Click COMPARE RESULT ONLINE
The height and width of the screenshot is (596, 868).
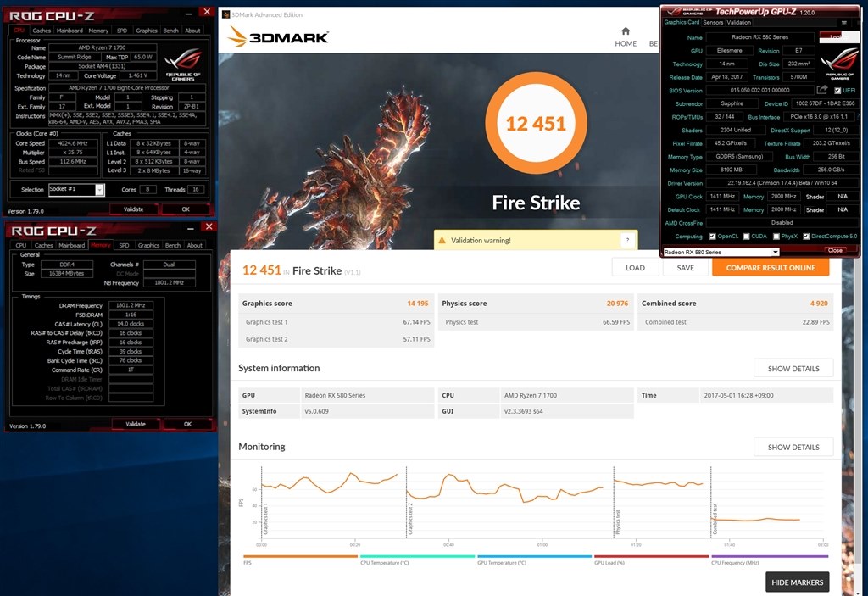(x=771, y=268)
